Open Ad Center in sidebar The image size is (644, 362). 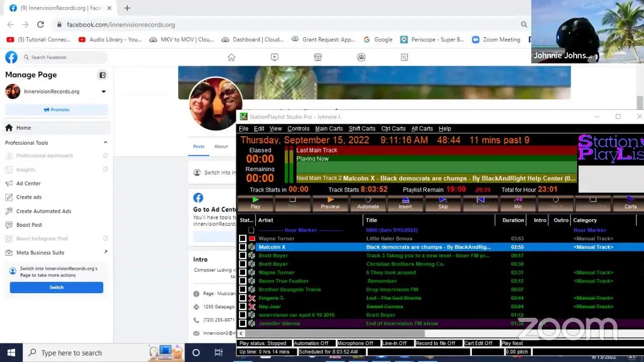28,184
